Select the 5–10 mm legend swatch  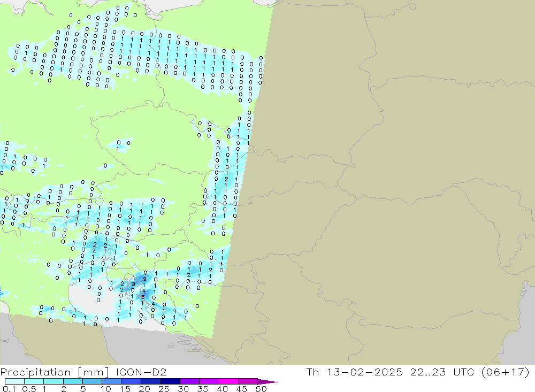point(93,381)
